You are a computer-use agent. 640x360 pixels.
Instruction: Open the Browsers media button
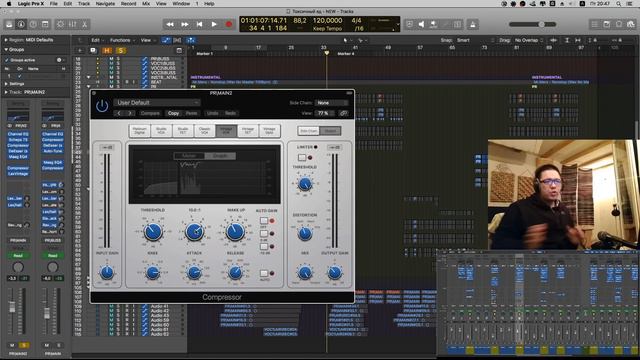631,24
